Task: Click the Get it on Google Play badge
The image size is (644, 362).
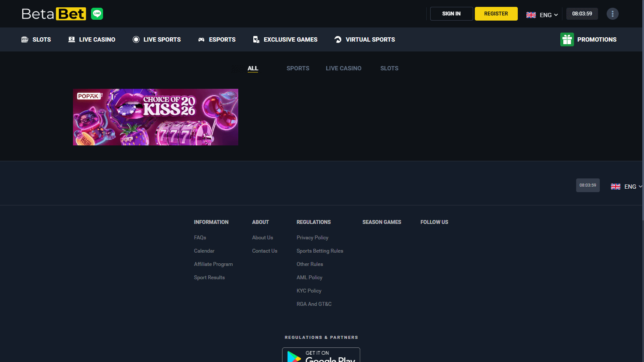Action: 321,356
